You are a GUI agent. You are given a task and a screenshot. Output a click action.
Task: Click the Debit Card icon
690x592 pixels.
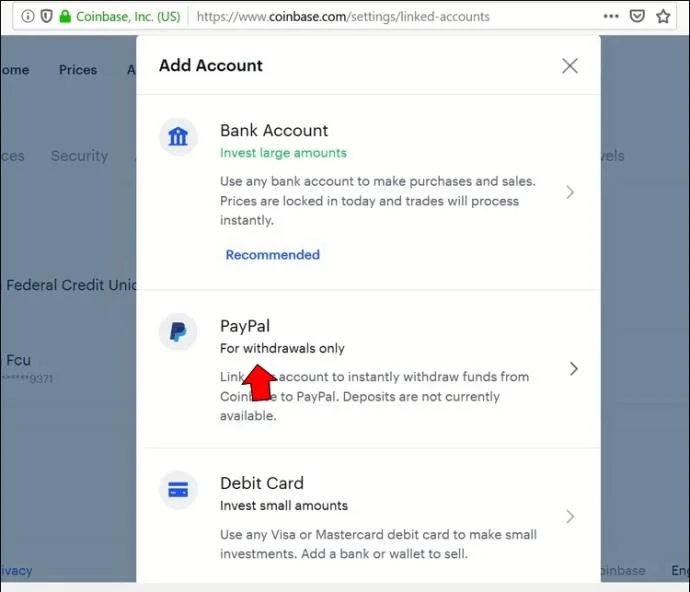point(178,489)
